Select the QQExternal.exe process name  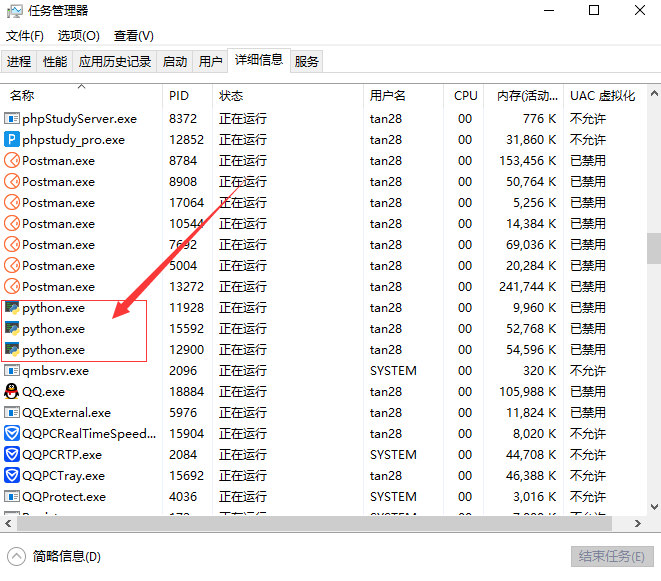coord(66,412)
